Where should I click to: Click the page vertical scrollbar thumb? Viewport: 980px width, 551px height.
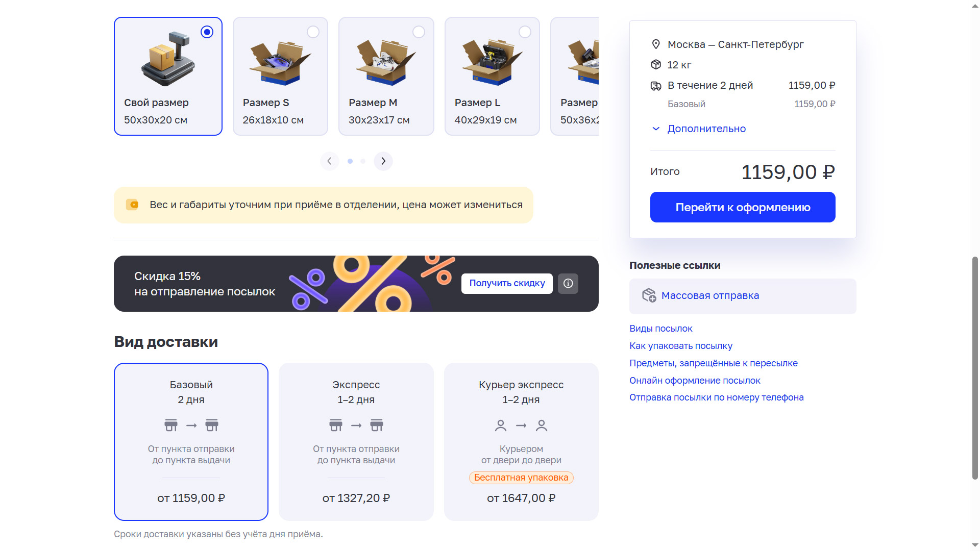pos(975,367)
